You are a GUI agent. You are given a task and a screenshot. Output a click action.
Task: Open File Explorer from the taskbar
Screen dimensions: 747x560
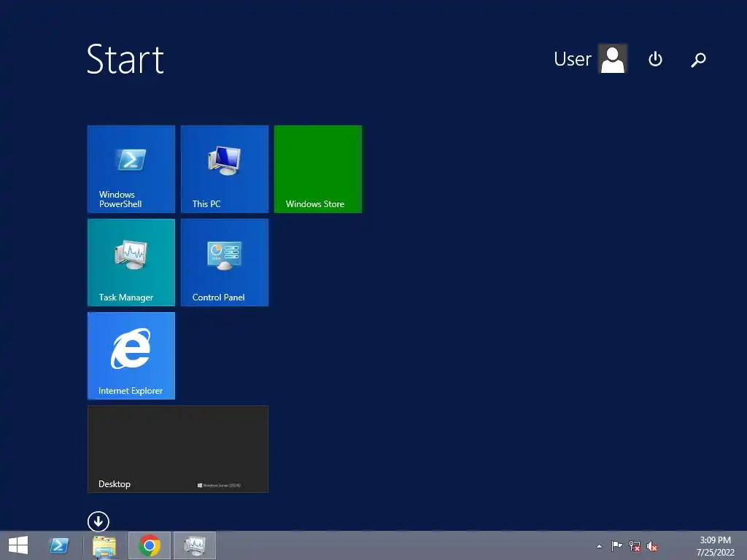pyautogui.click(x=104, y=546)
